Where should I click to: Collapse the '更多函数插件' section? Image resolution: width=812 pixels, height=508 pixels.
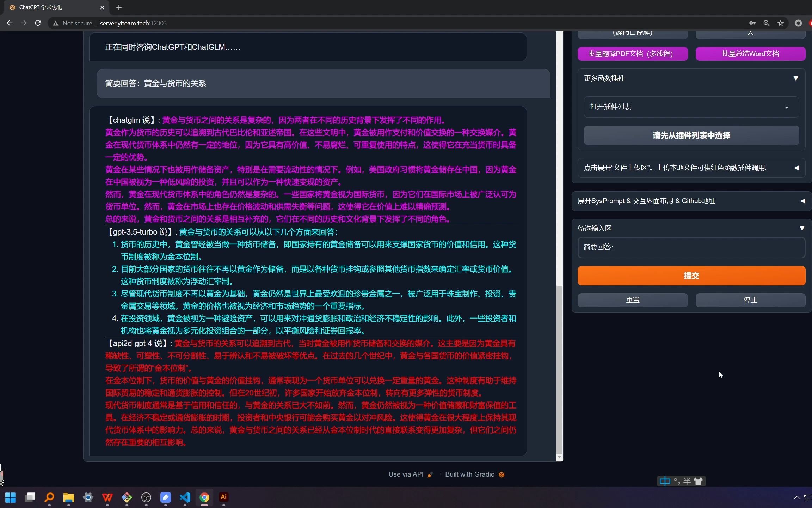click(796, 78)
